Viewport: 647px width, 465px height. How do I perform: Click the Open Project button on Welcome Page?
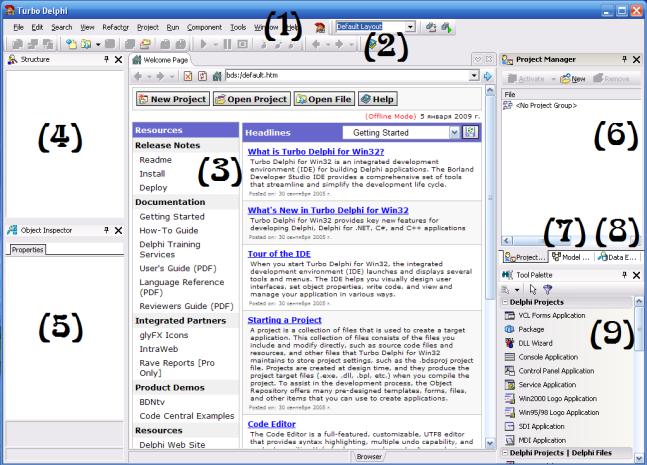pos(252,99)
